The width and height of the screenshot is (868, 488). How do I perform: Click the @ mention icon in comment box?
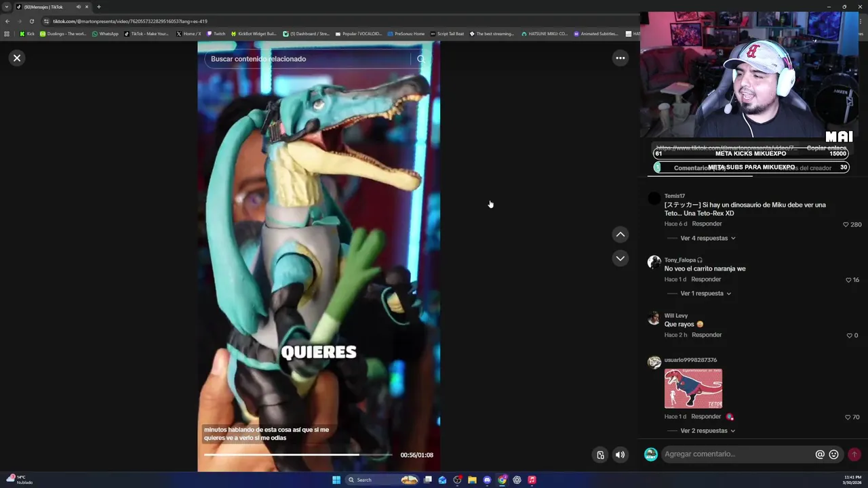(820, 454)
